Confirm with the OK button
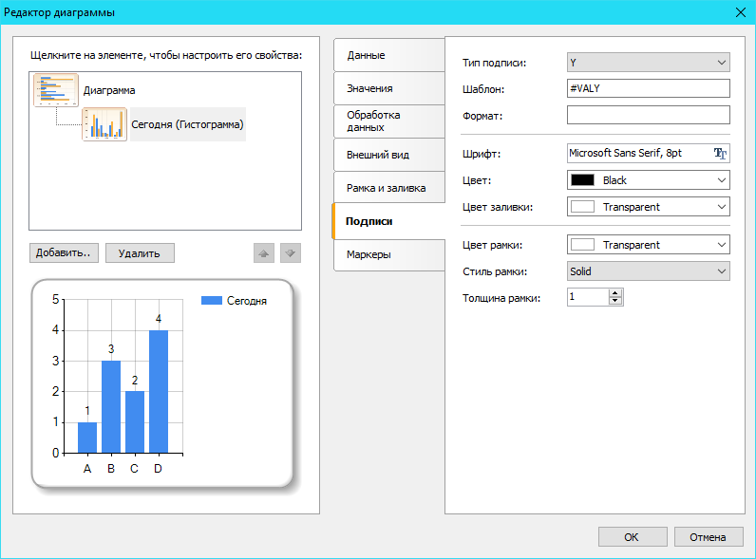Screen dimensions: 756x559 point(632,537)
